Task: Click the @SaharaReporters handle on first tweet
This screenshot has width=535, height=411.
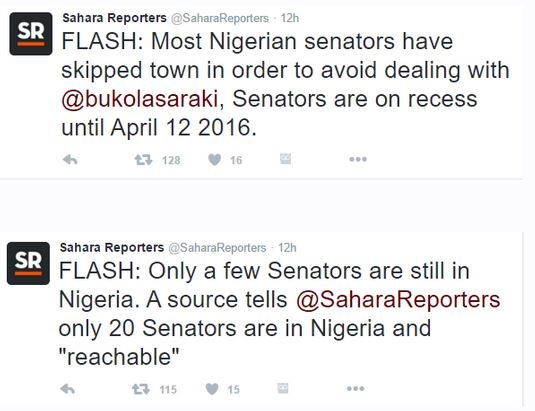Action: [219, 18]
